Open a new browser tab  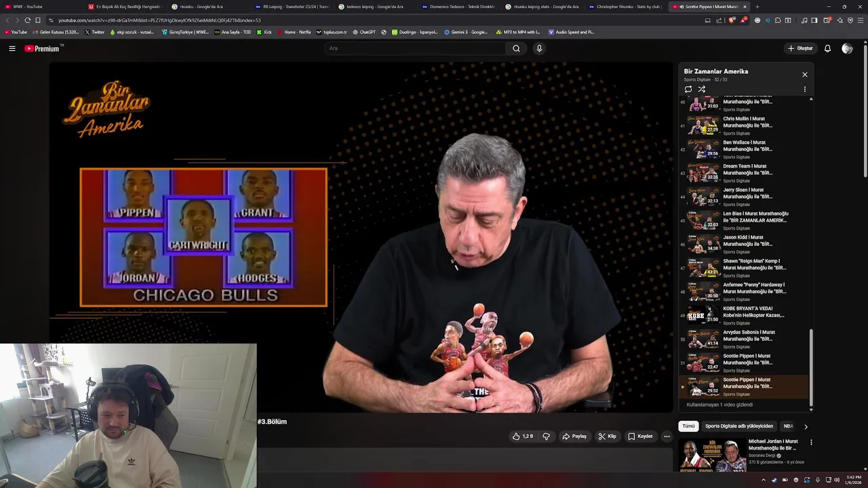tap(757, 7)
